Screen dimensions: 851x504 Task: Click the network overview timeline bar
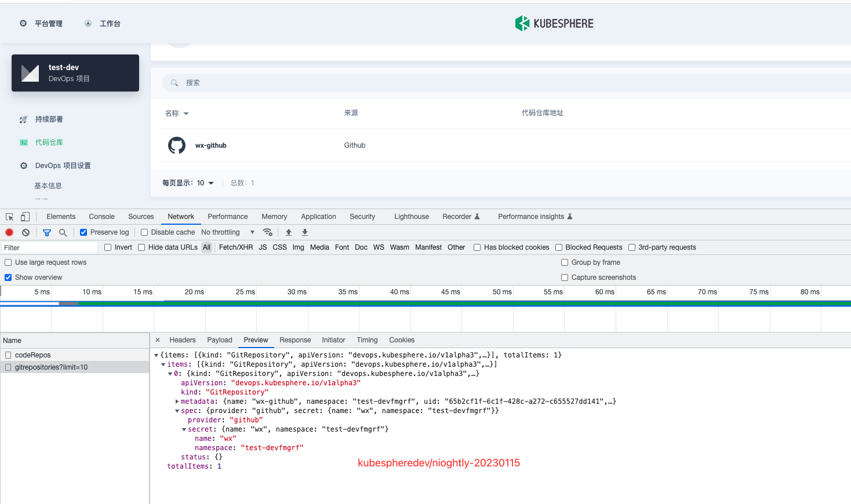click(x=425, y=304)
